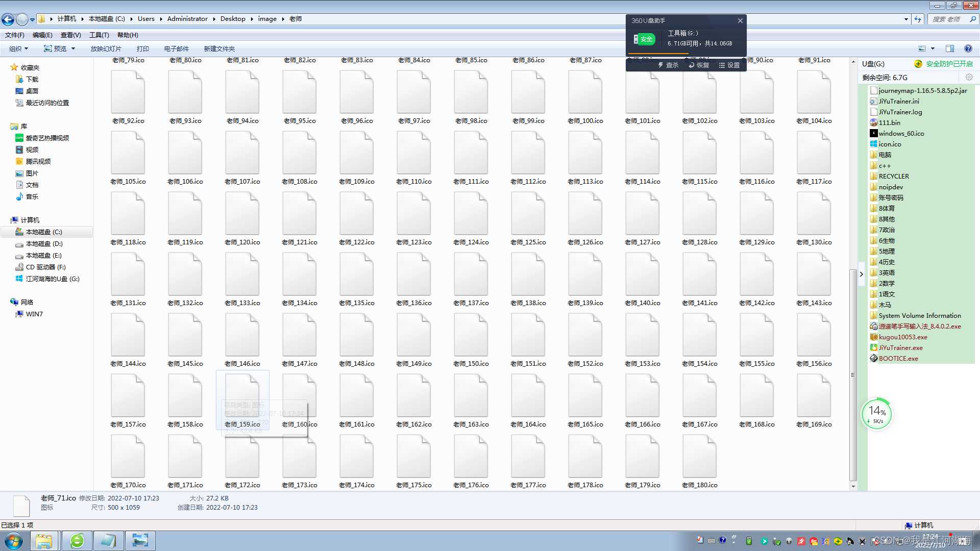Screen dimensions: 980x551
Task: Click the 14% speed floating ball
Action: (x=876, y=414)
